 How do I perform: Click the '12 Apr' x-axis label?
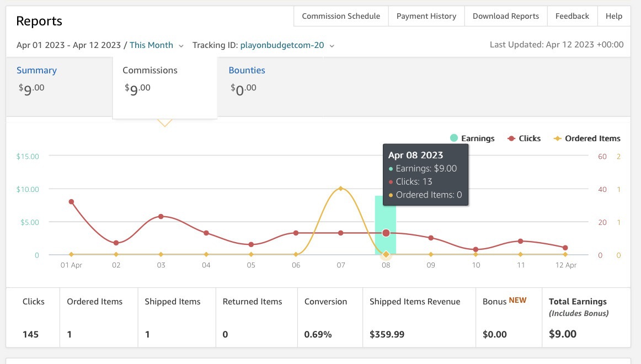point(566,265)
